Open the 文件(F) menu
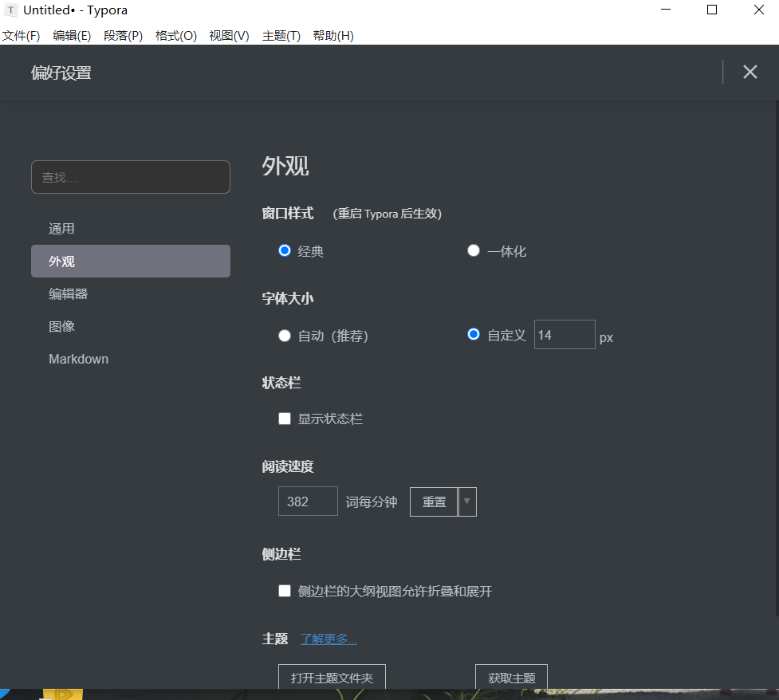The image size is (779, 700). [22, 36]
